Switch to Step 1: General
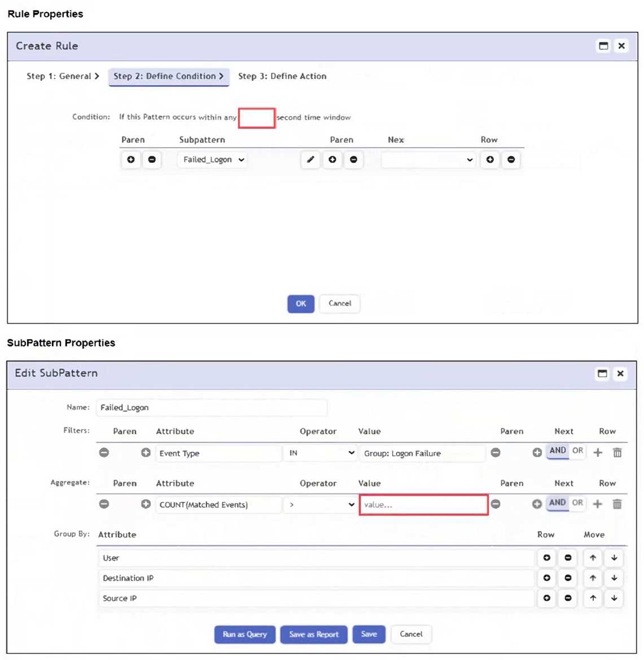Image resolution: width=644 pixels, height=660 pixels. point(59,76)
